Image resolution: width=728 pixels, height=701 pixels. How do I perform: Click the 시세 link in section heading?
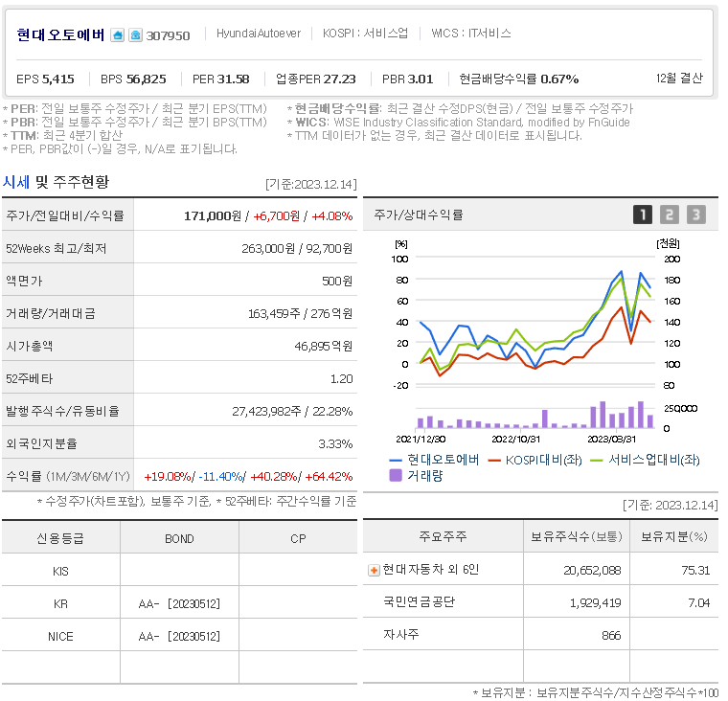point(15,182)
